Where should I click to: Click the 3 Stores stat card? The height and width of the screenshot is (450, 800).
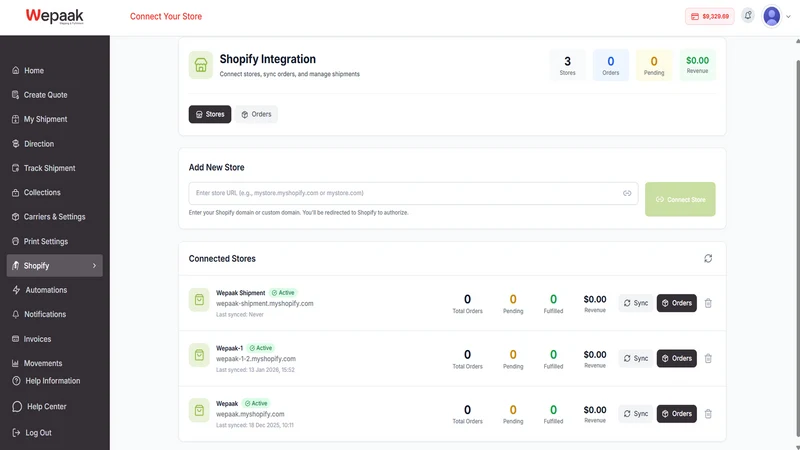567,65
